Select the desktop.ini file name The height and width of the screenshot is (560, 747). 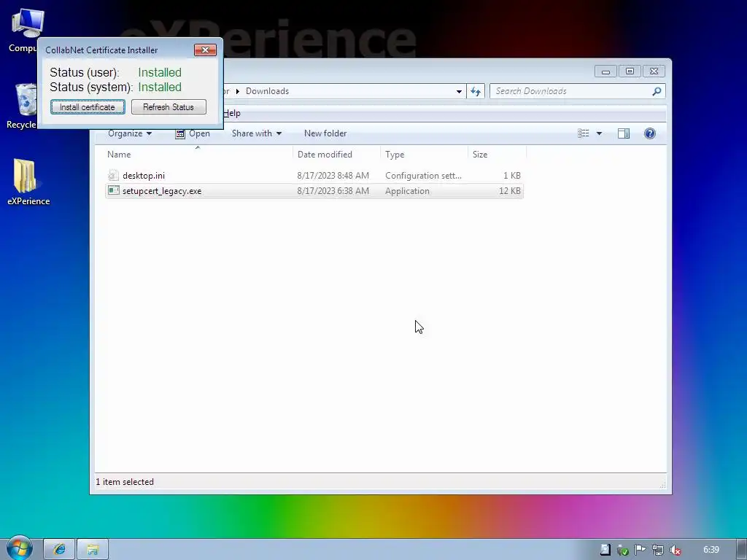[x=144, y=175]
